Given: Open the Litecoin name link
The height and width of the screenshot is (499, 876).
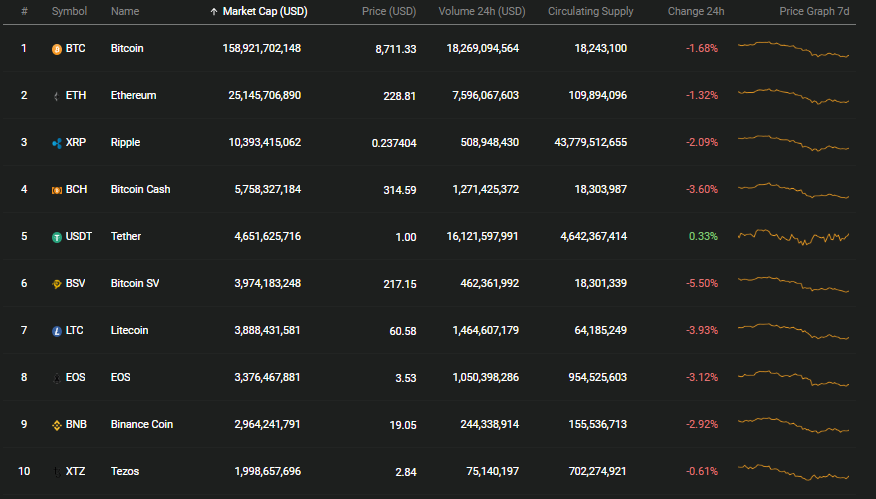Looking at the screenshot, I should (x=129, y=330).
